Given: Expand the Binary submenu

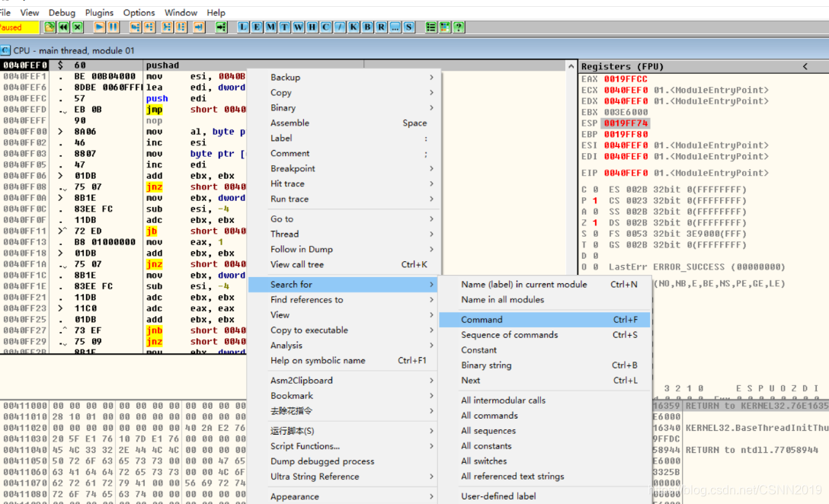Looking at the screenshot, I should 344,108.
